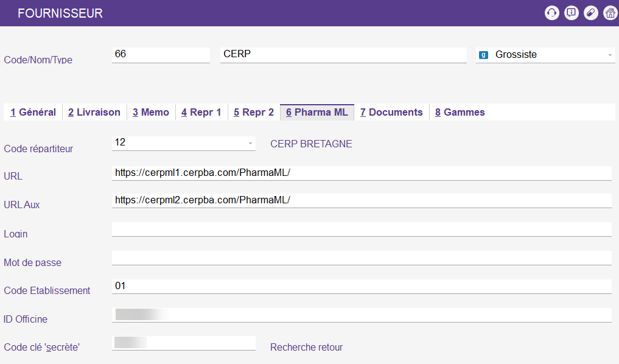Click the CERP BRETAGNE label
Image resolution: width=619 pixels, height=364 pixels.
pos(311,144)
